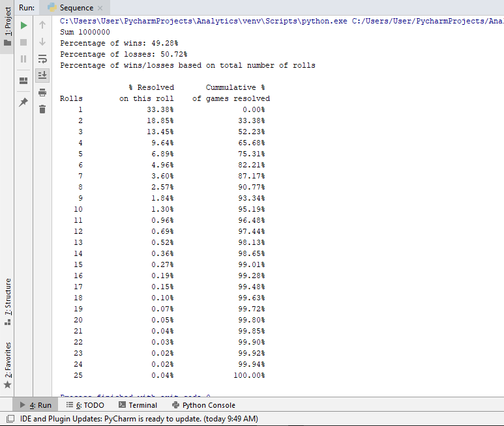Click the Down the Stack Trace arrow
The width and height of the screenshot is (504, 426).
(x=42, y=42)
